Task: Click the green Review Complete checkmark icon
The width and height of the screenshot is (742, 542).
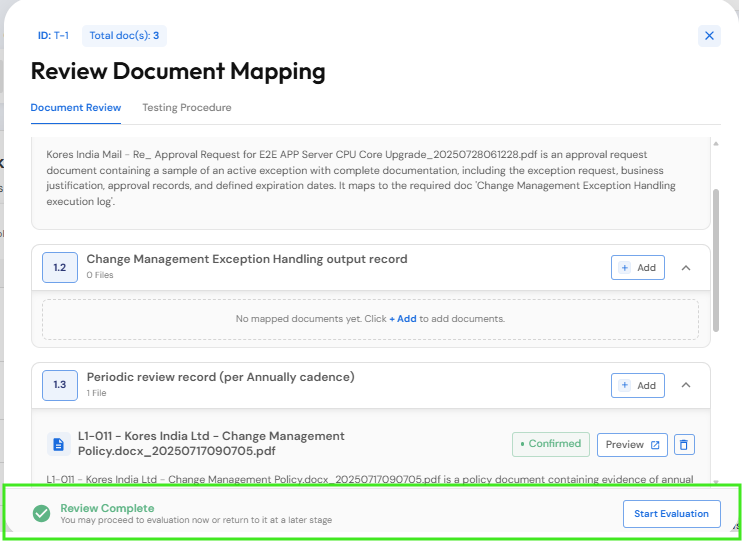Action: tap(42, 513)
